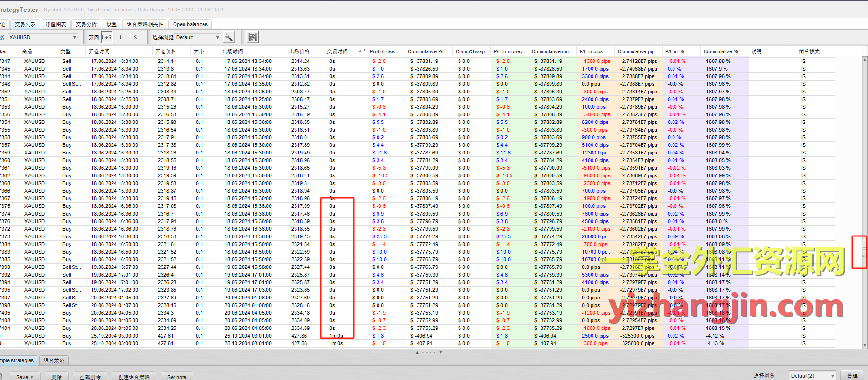Screen dimensions: 868x380
Task: Select the cell -1300.0 pips
Action: point(596,61)
